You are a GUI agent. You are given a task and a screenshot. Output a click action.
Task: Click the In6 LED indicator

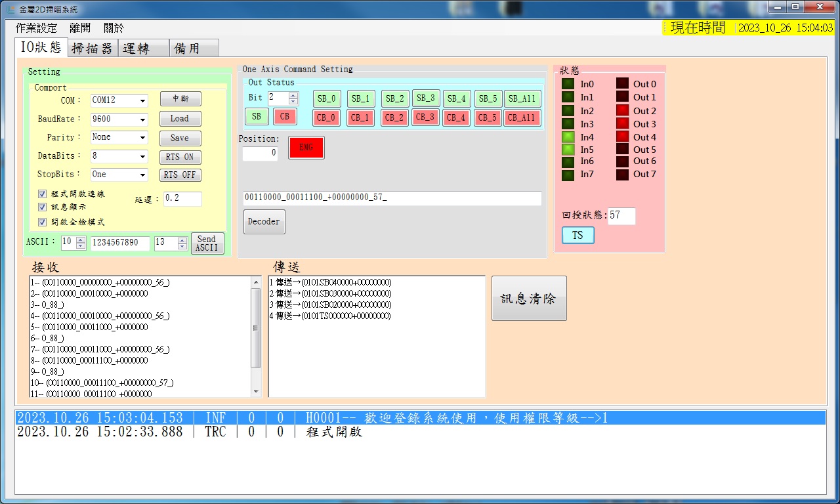coord(568,161)
